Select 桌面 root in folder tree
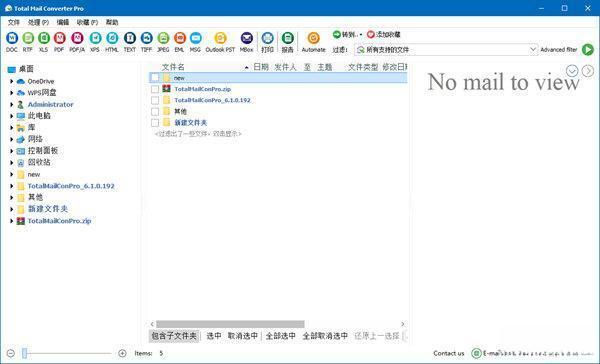The image size is (600, 364). (26, 69)
